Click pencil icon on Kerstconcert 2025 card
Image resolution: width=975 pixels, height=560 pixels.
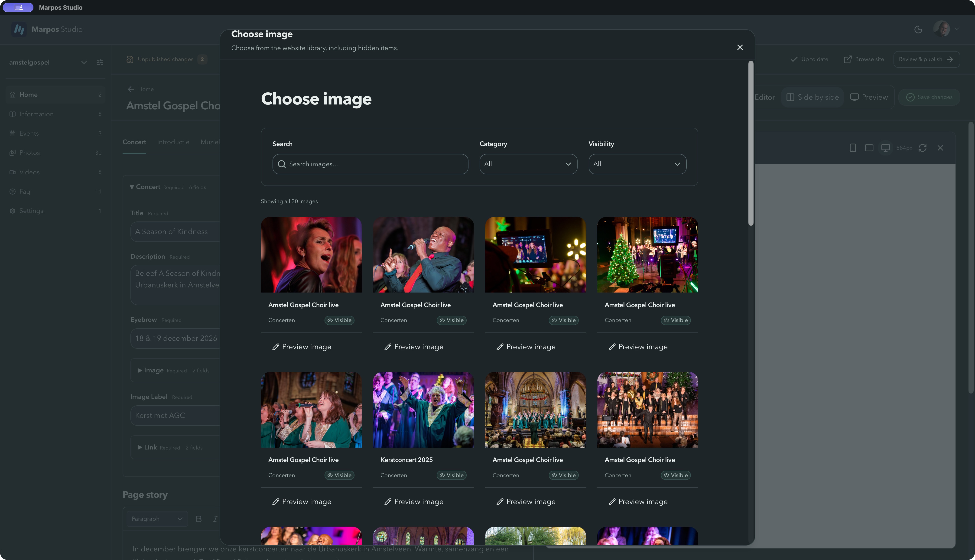point(388,501)
